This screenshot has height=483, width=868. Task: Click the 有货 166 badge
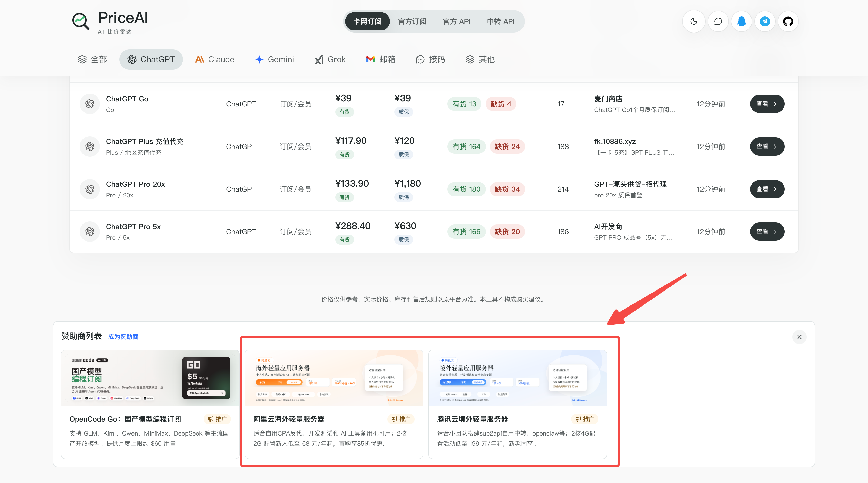coord(466,232)
